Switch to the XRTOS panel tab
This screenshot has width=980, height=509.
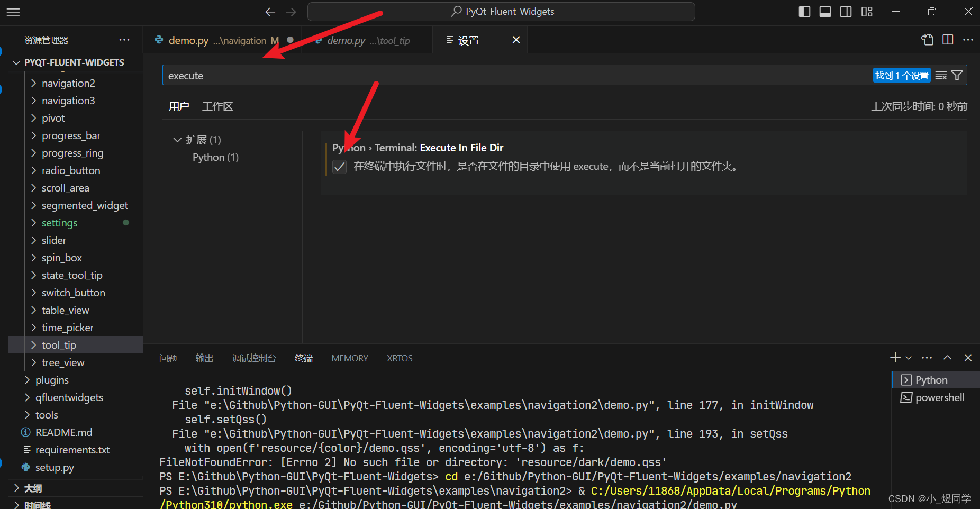pyautogui.click(x=400, y=358)
